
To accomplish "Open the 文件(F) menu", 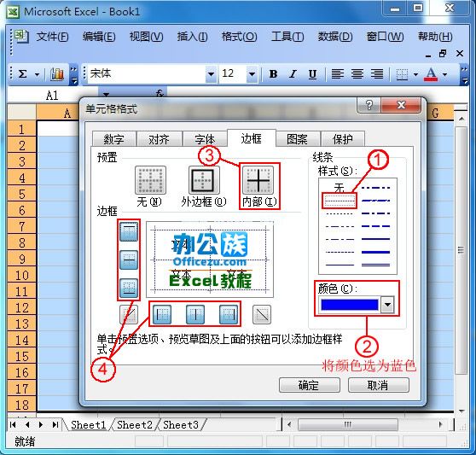I will pyautogui.click(x=52, y=37).
